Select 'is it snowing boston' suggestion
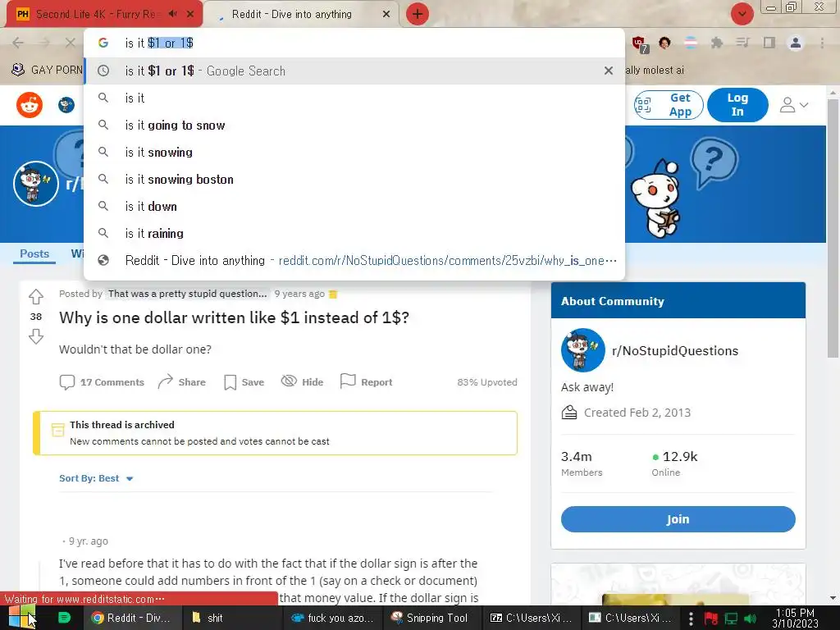Screen dimensions: 840x630 (x=354, y=180)
